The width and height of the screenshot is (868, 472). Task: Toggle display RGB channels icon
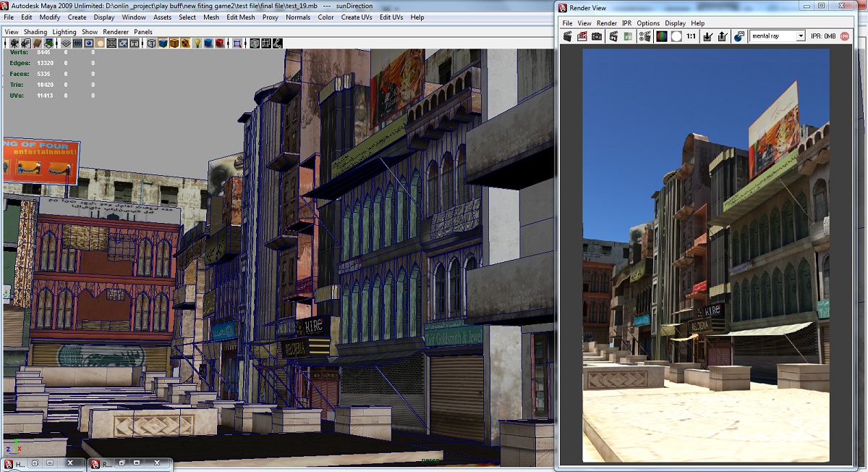(661, 36)
